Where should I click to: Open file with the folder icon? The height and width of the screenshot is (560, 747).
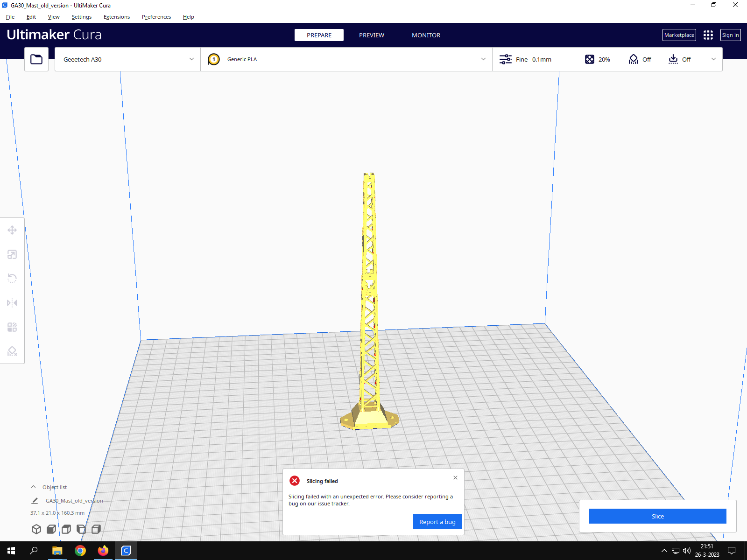tap(36, 59)
